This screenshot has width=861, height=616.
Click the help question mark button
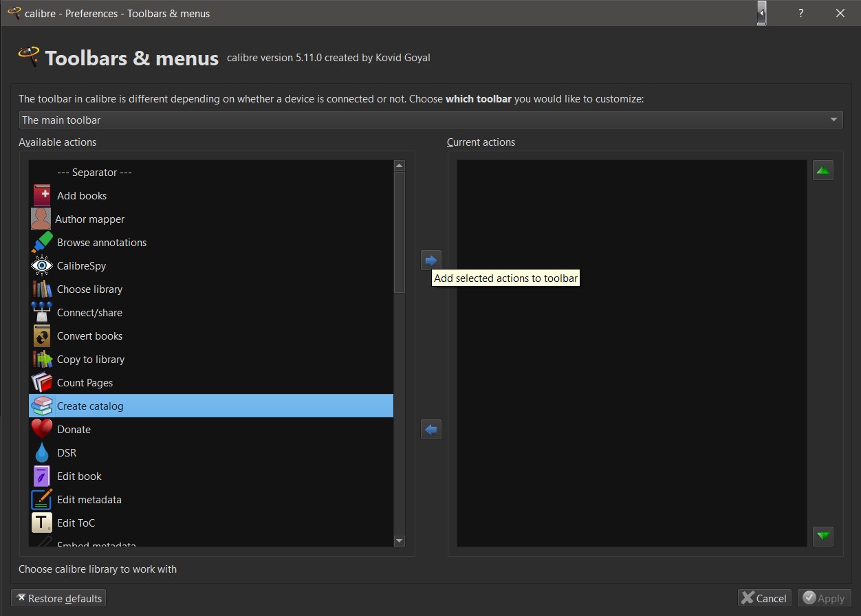(800, 13)
